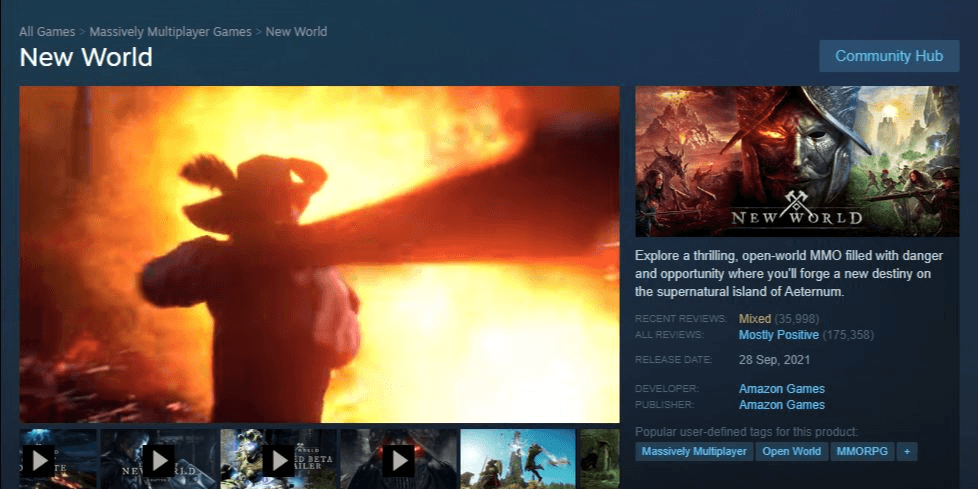Expand more tags with the plus button

click(x=907, y=452)
